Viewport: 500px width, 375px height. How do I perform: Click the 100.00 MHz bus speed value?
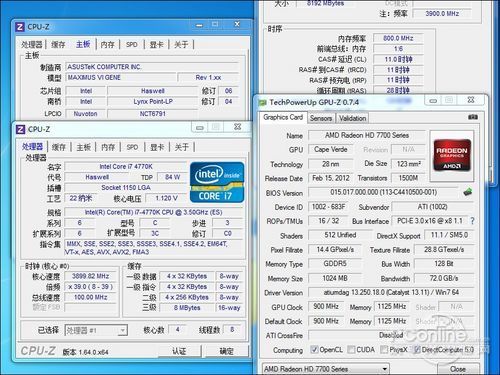[90, 297]
